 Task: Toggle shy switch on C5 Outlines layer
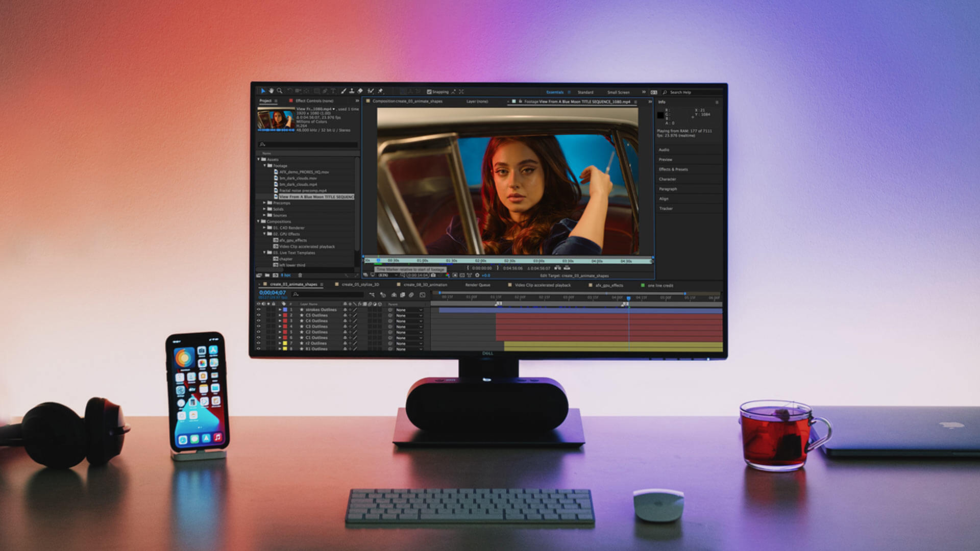345,315
